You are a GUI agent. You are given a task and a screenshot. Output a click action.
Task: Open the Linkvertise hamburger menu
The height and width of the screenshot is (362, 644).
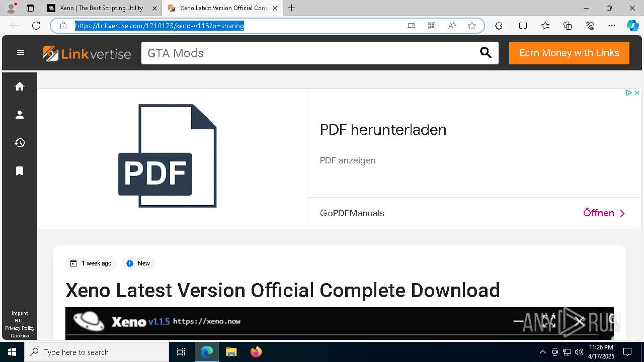pyautogui.click(x=21, y=52)
